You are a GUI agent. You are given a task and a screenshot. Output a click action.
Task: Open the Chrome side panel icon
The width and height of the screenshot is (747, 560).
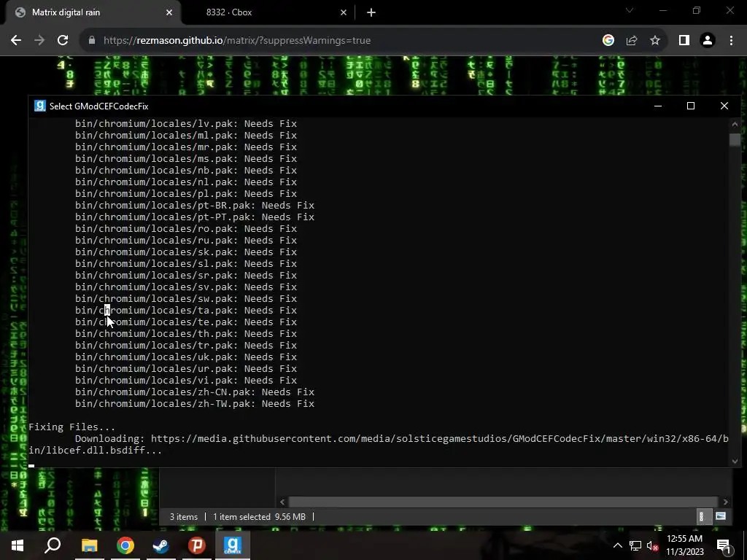pyautogui.click(x=684, y=41)
